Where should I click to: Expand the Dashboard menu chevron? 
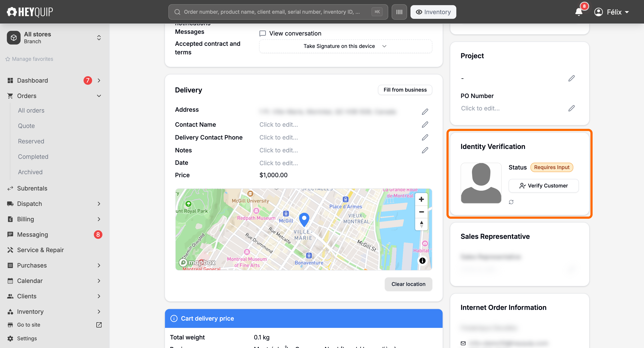pyautogui.click(x=99, y=80)
